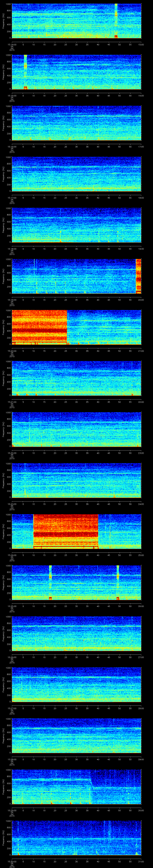Open the 15:16 spectrogram panel
The width and height of the screenshot is (153, 868).
click(x=76, y=123)
